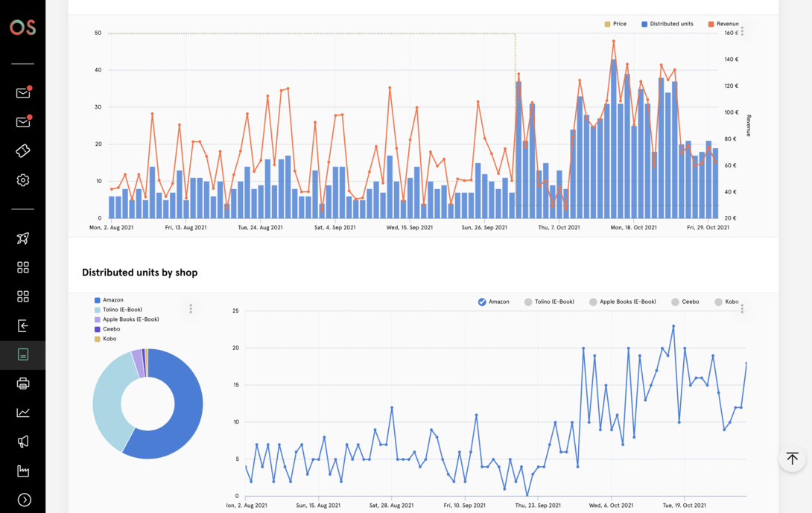Click the Distributed units blue legend swatch
812x513 pixels.
tap(644, 24)
